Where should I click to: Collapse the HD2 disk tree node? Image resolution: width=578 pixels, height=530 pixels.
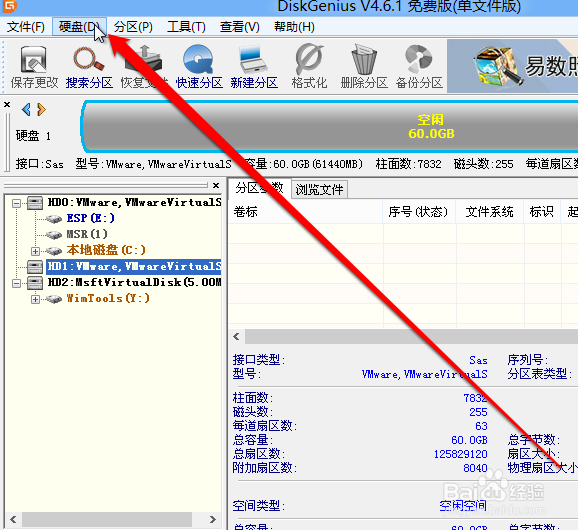[x=16, y=283]
